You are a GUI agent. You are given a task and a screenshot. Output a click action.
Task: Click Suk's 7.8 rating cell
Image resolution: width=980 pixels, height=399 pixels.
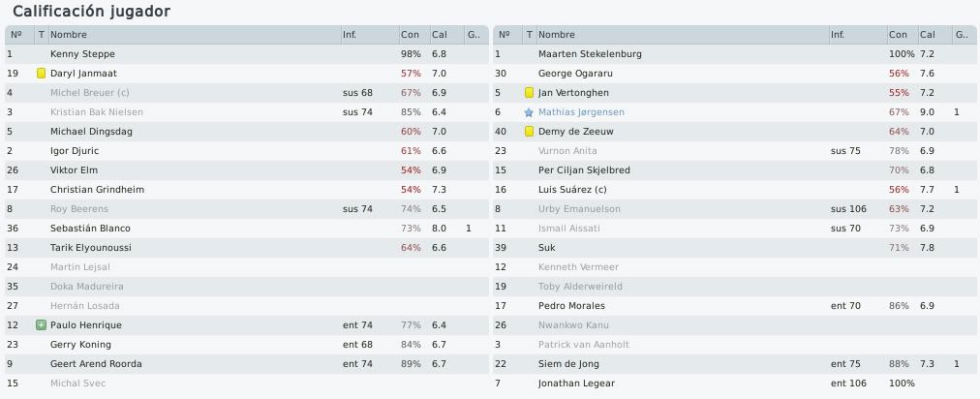click(x=927, y=248)
